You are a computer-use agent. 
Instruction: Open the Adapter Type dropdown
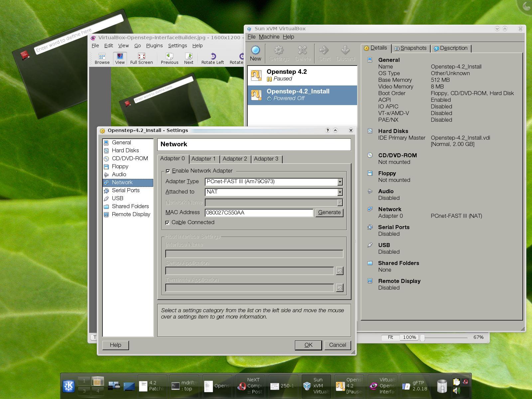[339, 182]
